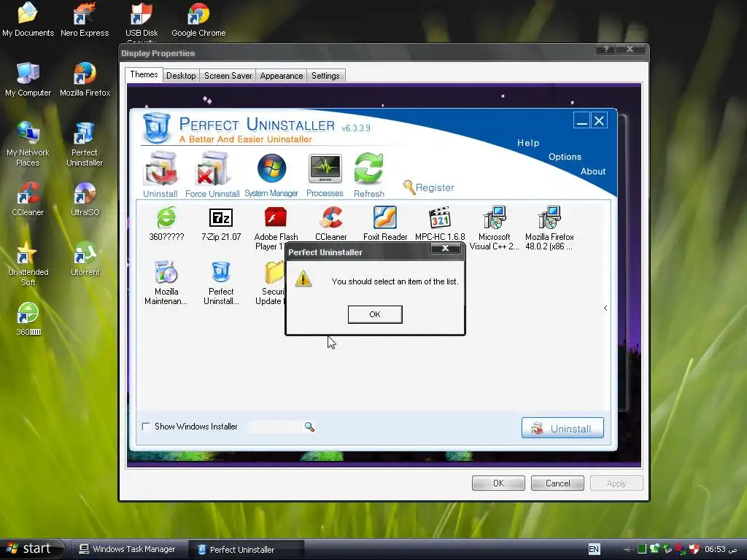Select CCleaner in the program list
747x560 pixels.
pos(331,224)
